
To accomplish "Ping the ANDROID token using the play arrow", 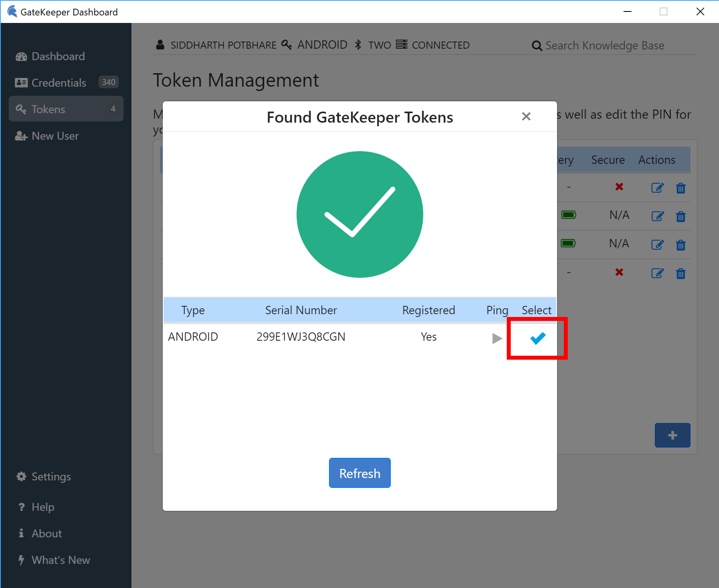I will point(496,338).
